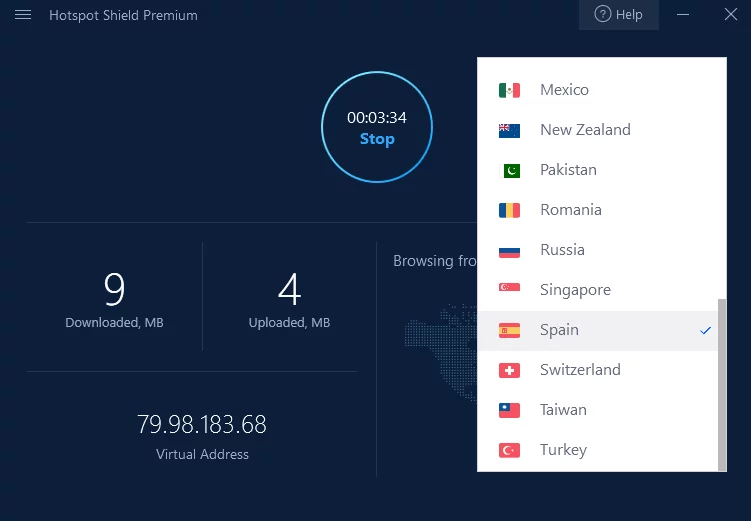751x521 pixels.
Task: Click the country list scrollbar thumb
Action: (x=722, y=385)
